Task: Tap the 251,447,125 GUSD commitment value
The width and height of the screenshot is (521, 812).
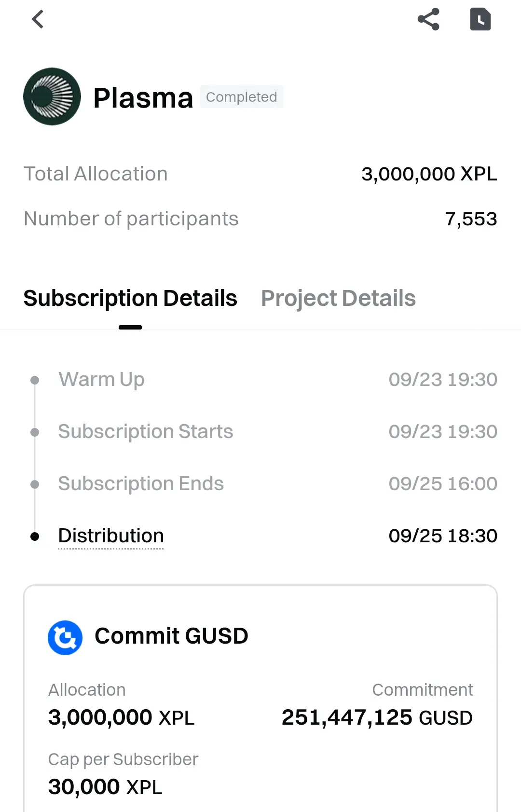Action: (x=377, y=717)
